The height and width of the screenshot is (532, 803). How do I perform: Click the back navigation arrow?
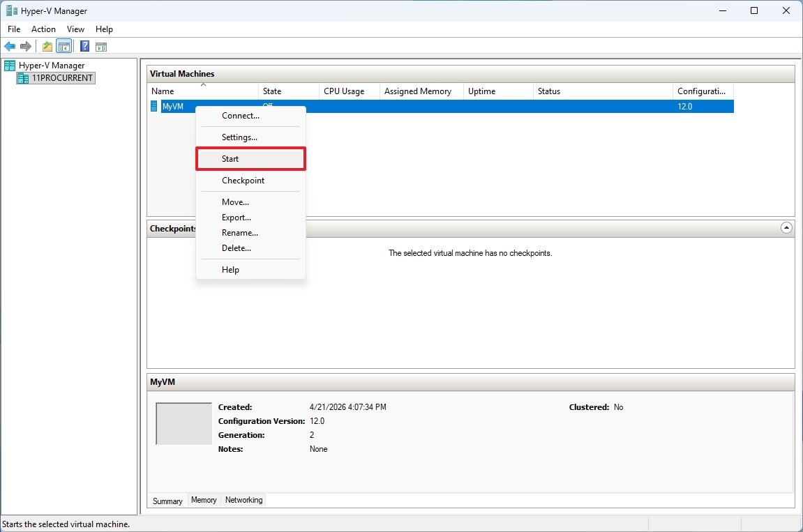pyautogui.click(x=10, y=46)
